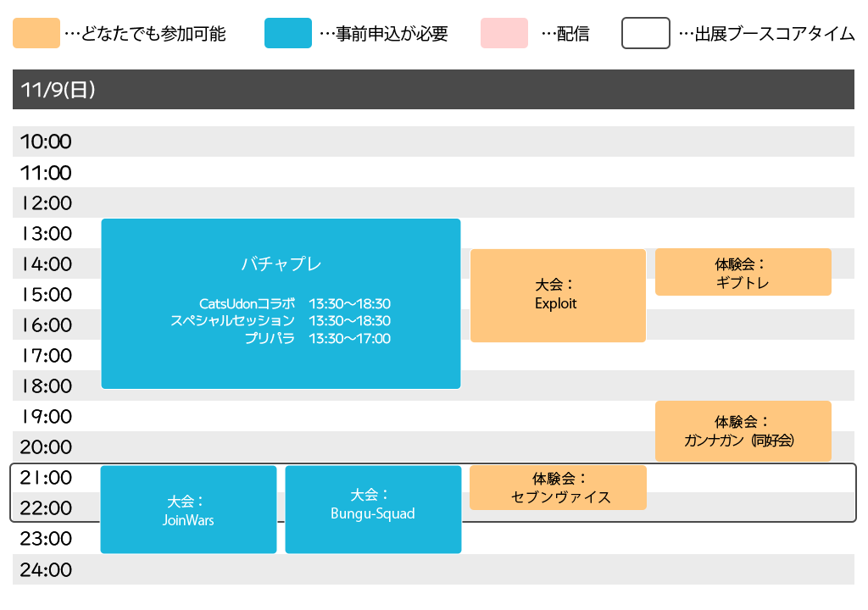
Task: Click the 18:00 time row label
Action: click(x=46, y=386)
